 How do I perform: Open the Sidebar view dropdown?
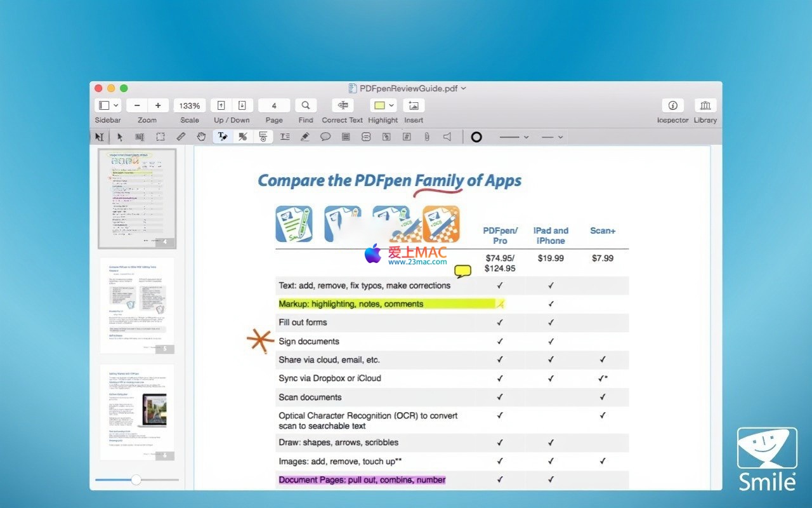click(x=108, y=105)
